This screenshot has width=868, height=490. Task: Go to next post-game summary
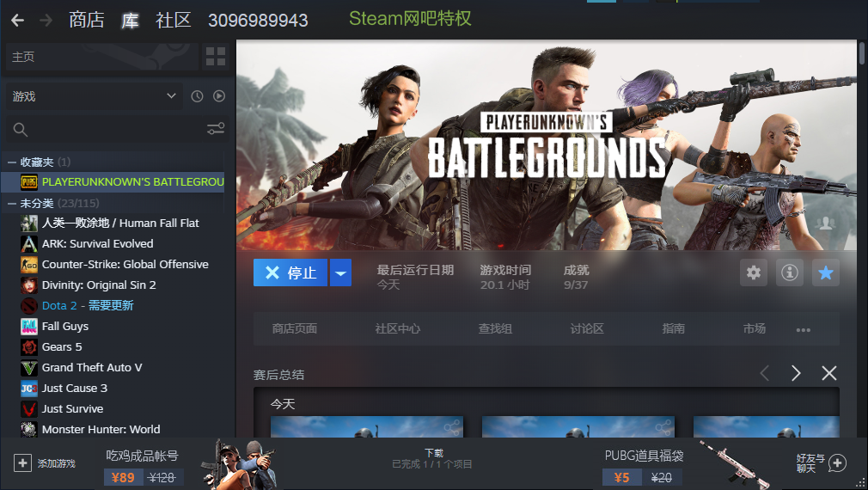[796, 373]
